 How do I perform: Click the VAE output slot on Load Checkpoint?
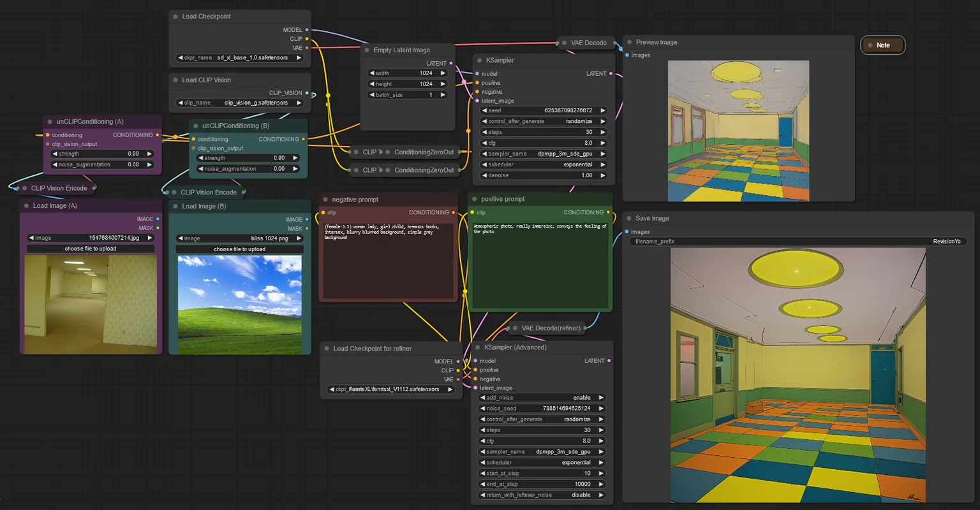tap(307, 48)
